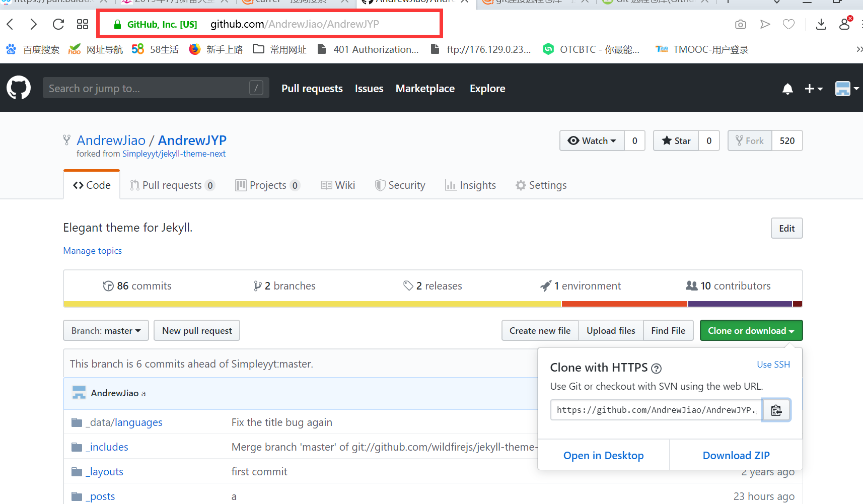
Task: Click Download ZIP
Action: pos(736,456)
